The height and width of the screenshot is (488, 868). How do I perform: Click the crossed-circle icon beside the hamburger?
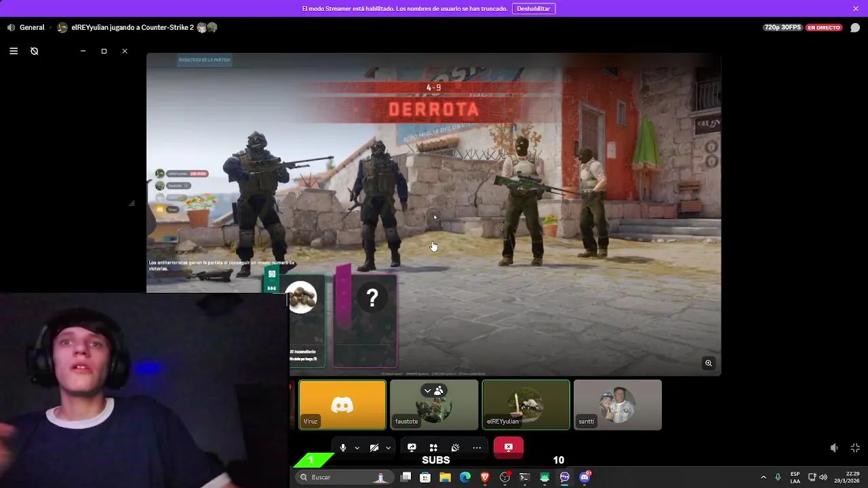(35, 51)
